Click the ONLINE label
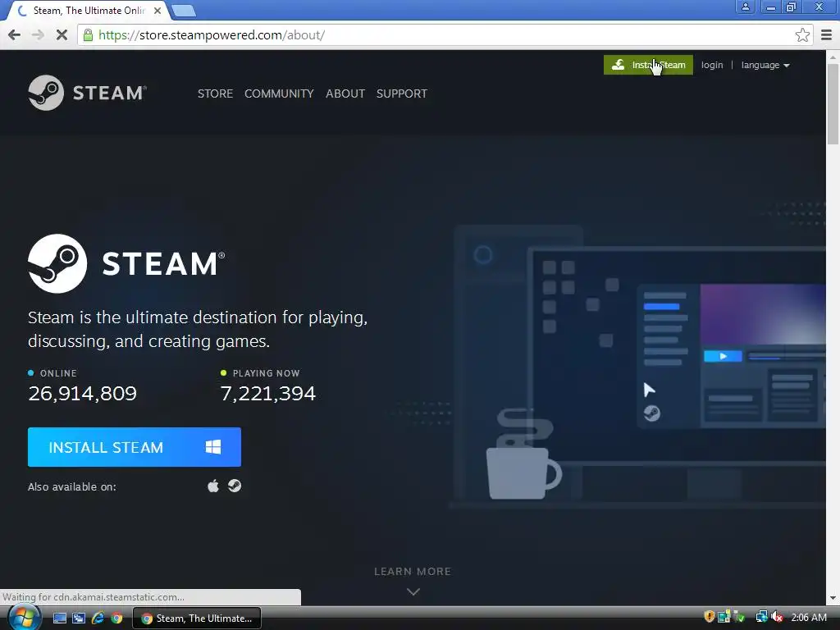This screenshot has width=840, height=630. (58, 373)
